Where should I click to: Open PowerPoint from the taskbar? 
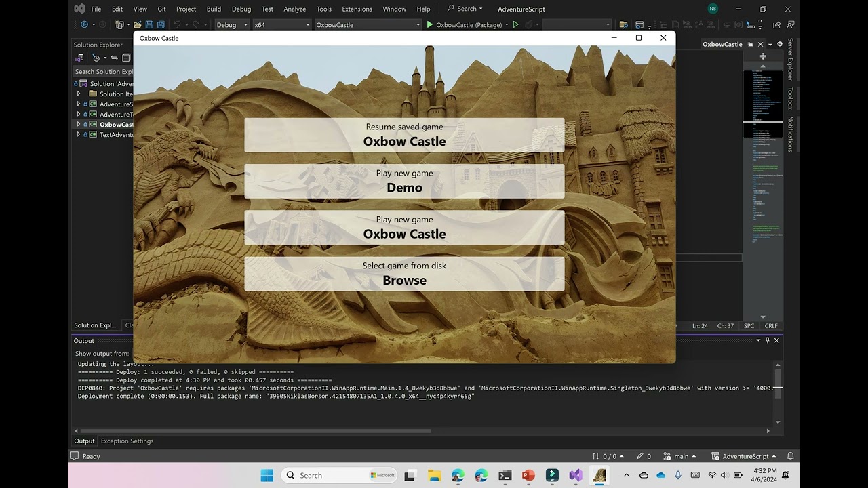click(x=528, y=475)
